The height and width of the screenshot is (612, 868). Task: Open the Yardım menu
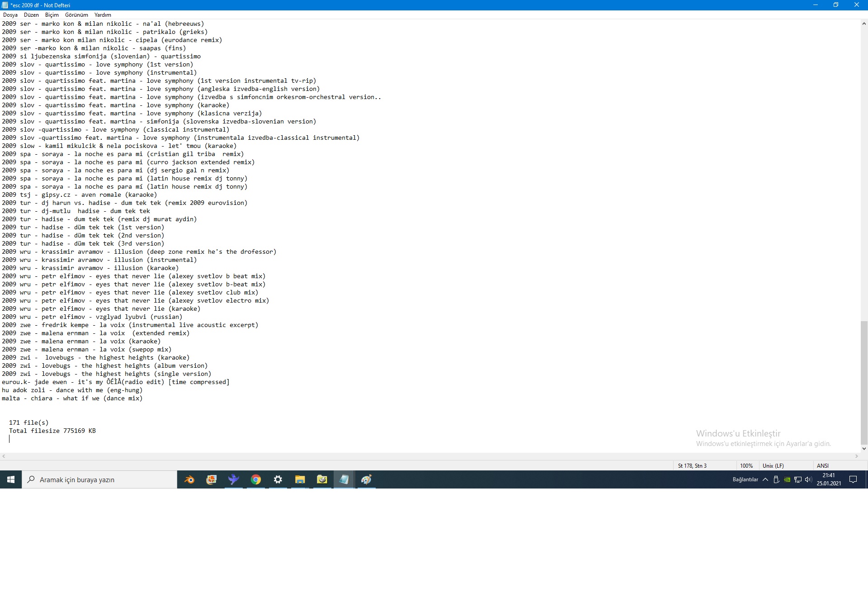tap(103, 15)
